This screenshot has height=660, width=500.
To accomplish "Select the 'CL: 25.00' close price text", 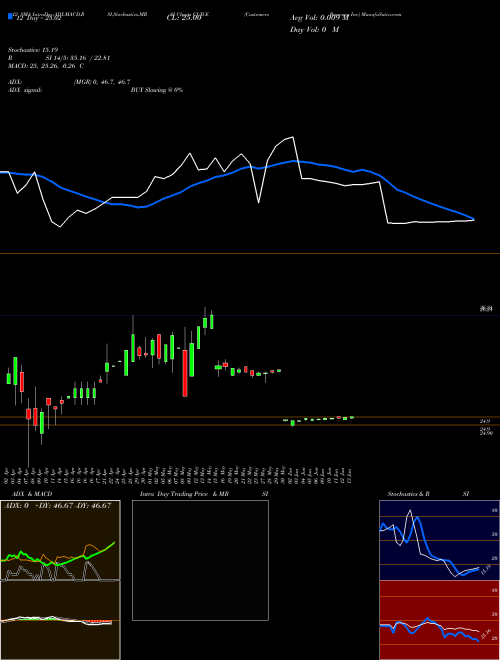I will pyautogui.click(x=184, y=18).
